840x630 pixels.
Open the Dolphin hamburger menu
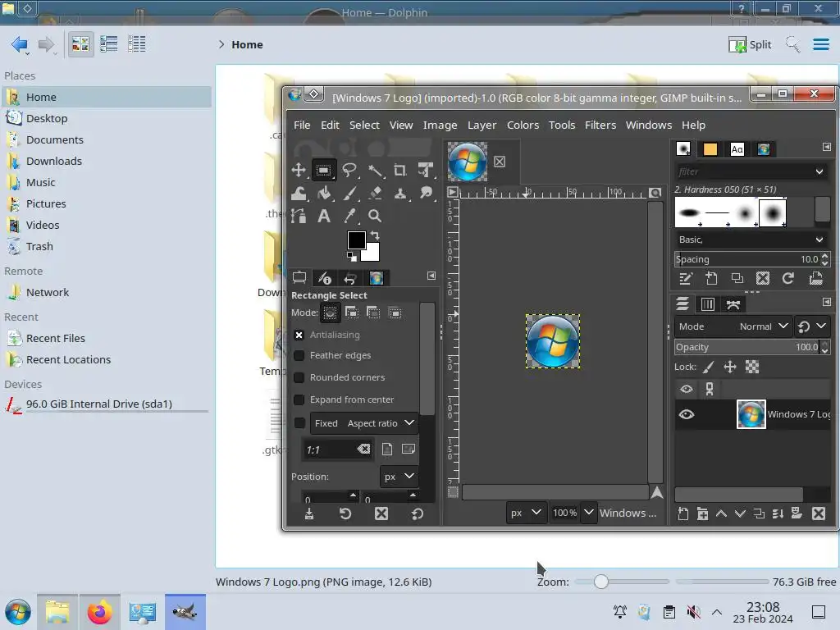(820, 44)
